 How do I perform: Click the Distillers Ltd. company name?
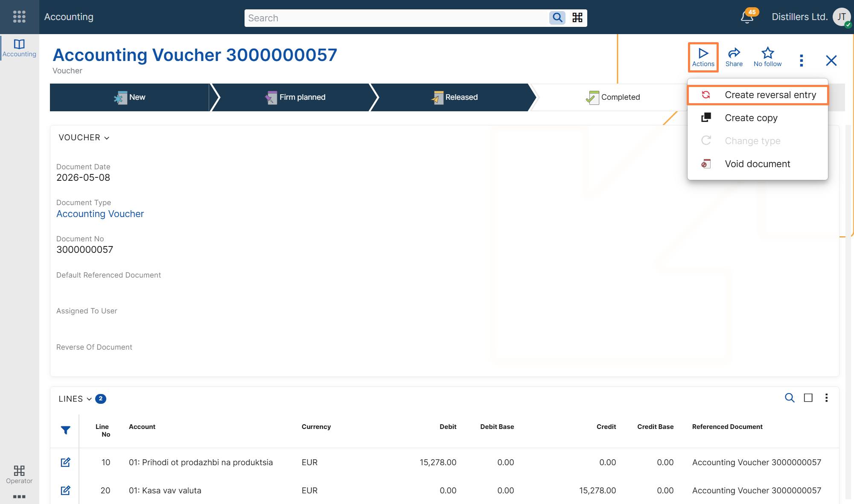pyautogui.click(x=799, y=17)
